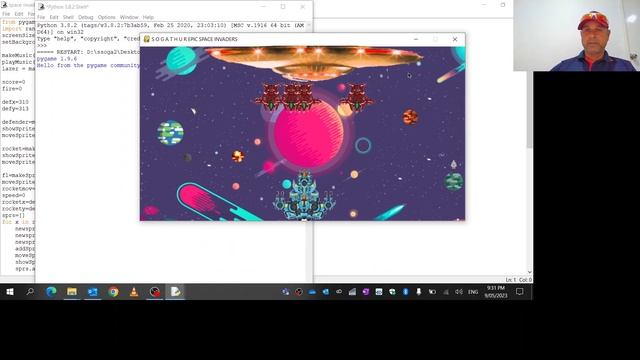Click the editor vertical scrollbar down arrow
Screen dimensions: 640x360
coord(529,272)
